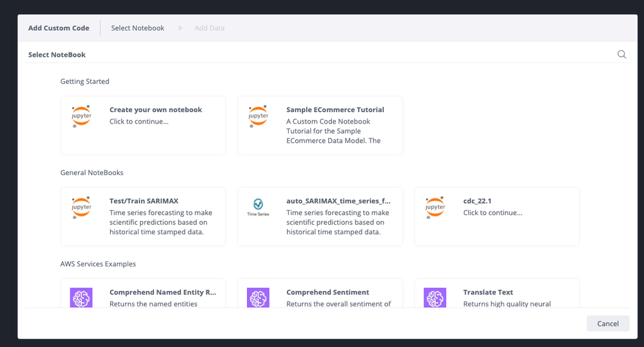
Task: Click Jupyter icon on Sample ECommerce Tutorial
Action: point(259,117)
